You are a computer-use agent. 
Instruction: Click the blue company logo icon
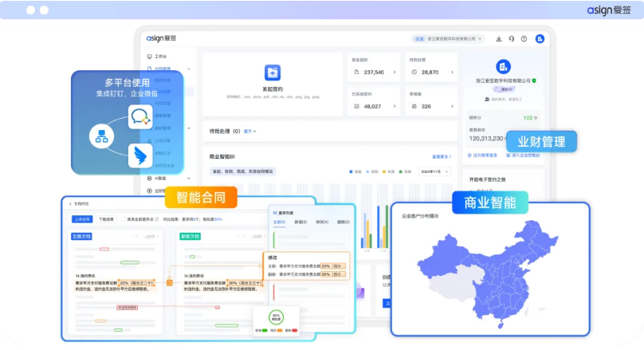pyautogui.click(x=502, y=66)
